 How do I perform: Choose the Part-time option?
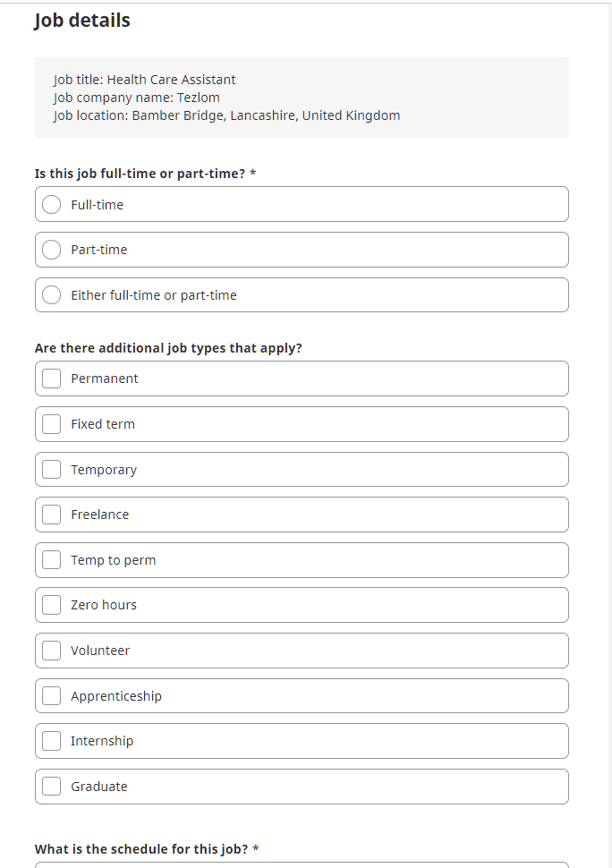tap(52, 250)
